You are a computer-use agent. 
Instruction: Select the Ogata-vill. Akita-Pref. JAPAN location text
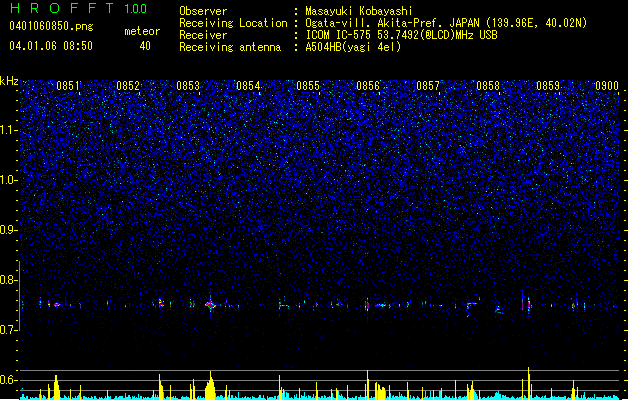click(446, 23)
